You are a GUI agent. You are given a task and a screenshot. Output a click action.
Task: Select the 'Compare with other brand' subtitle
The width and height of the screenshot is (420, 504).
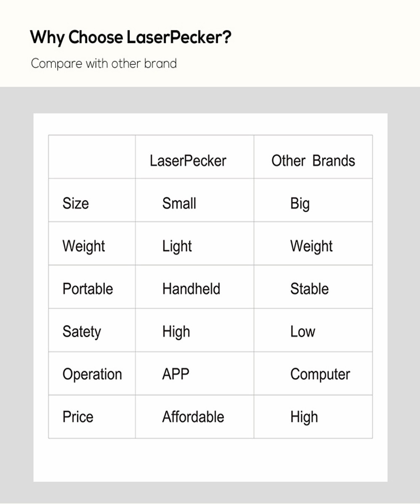(x=104, y=64)
